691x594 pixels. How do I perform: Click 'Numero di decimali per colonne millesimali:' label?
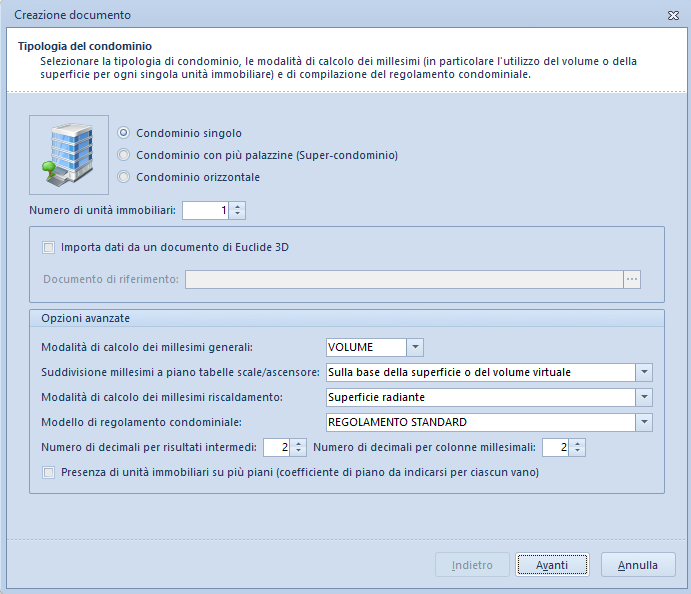point(424,447)
